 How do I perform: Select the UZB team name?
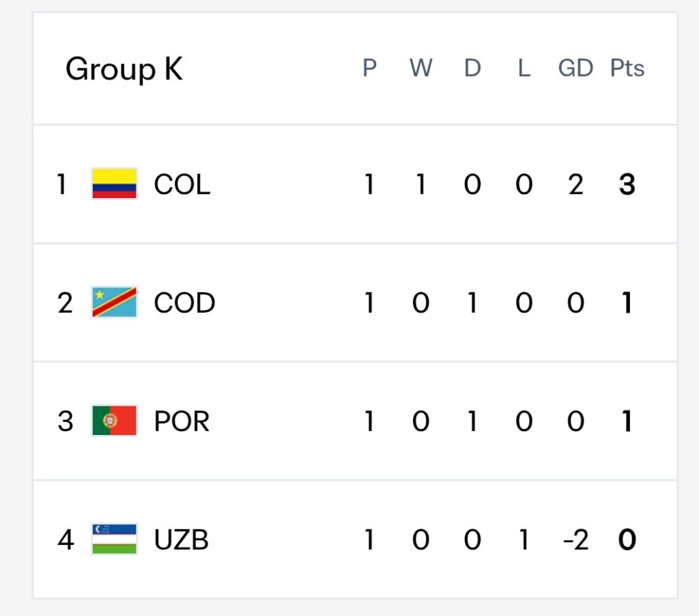[x=181, y=540]
